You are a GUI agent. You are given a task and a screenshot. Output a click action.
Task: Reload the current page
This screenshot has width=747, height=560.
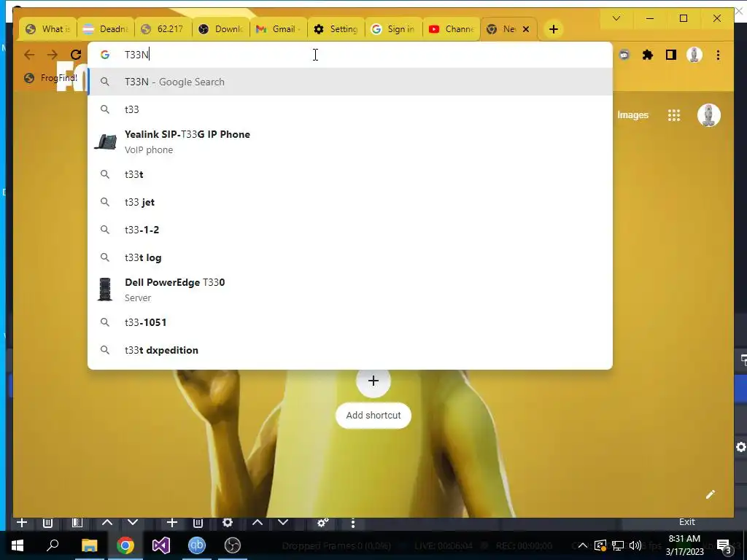75,55
